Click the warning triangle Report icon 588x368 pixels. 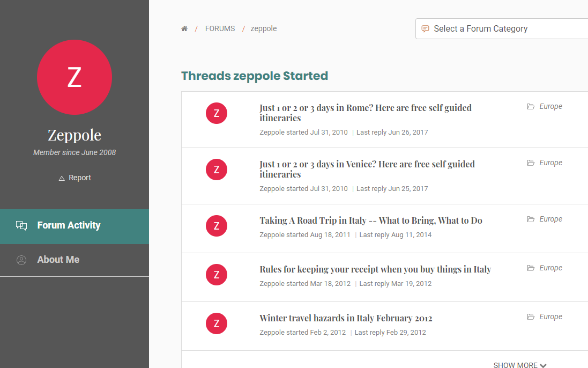tap(62, 178)
